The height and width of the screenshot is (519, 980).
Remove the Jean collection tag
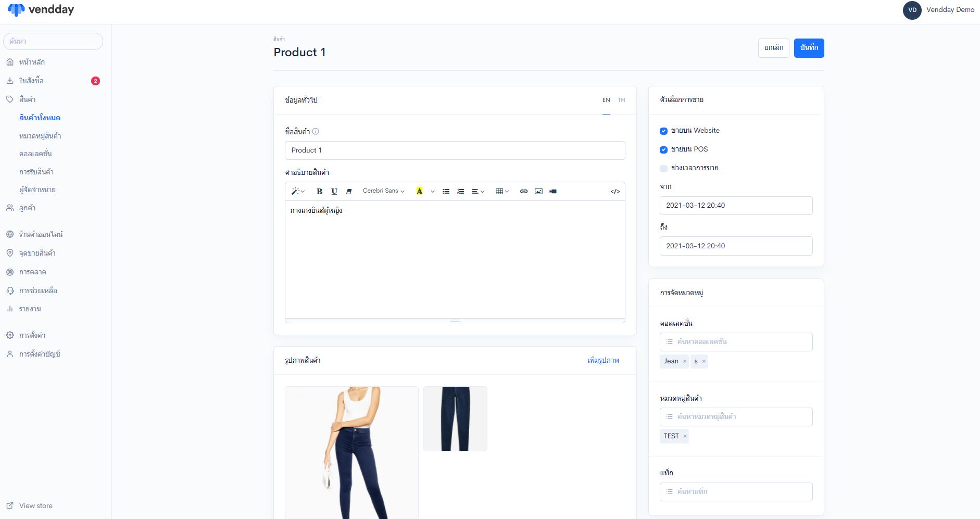(x=684, y=361)
